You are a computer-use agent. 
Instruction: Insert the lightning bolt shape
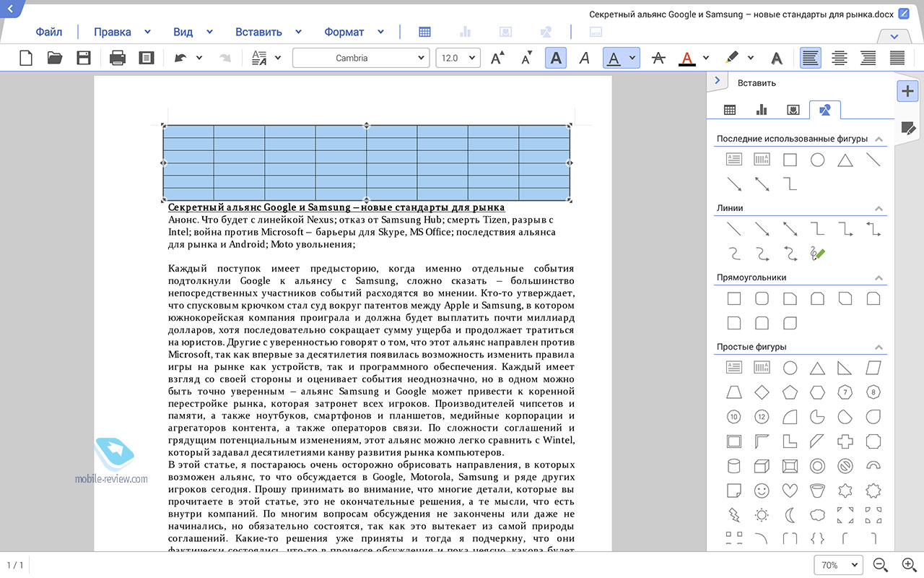(734, 515)
